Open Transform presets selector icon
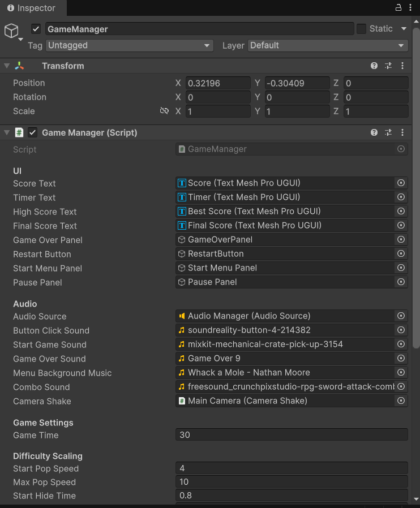The image size is (420, 508). point(388,66)
